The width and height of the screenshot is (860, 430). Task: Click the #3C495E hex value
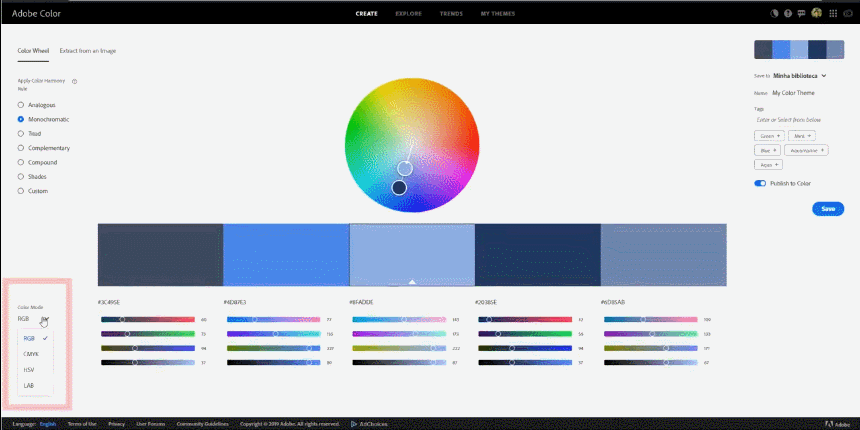(109, 302)
